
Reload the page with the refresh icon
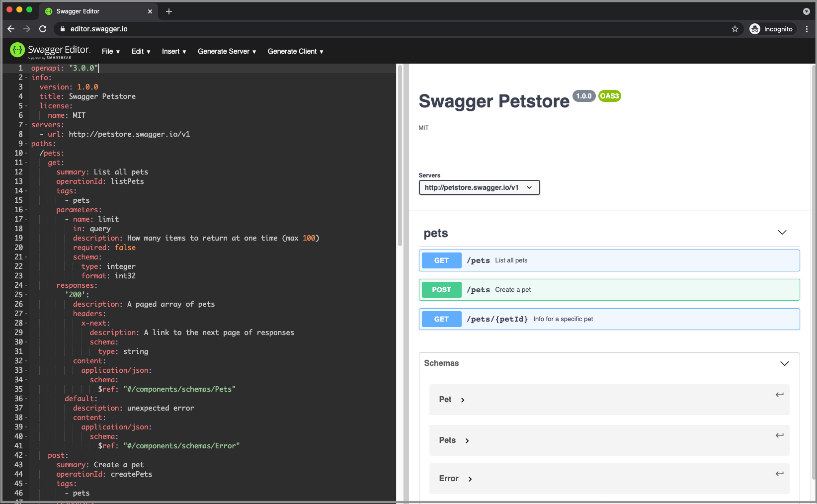pos(43,29)
